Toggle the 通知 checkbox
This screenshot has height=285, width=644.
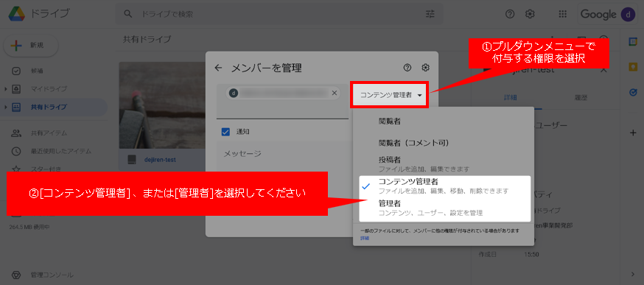click(225, 132)
